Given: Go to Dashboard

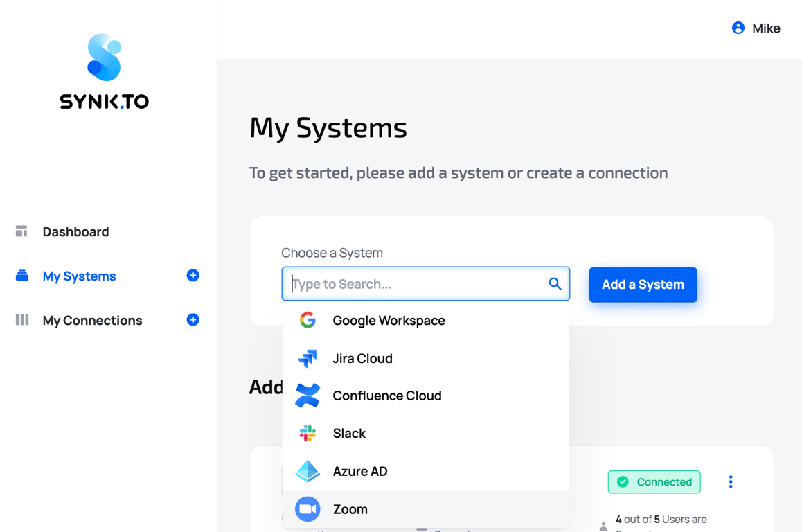Looking at the screenshot, I should coord(75,232).
